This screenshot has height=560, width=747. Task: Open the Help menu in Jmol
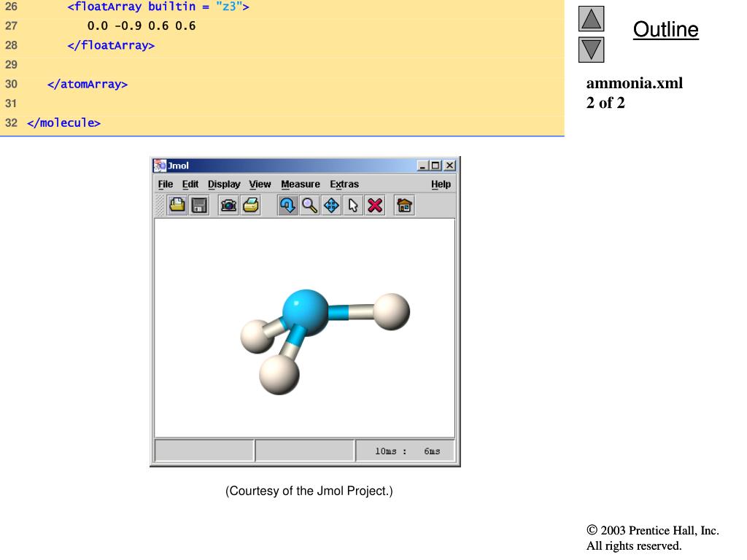(441, 184)
